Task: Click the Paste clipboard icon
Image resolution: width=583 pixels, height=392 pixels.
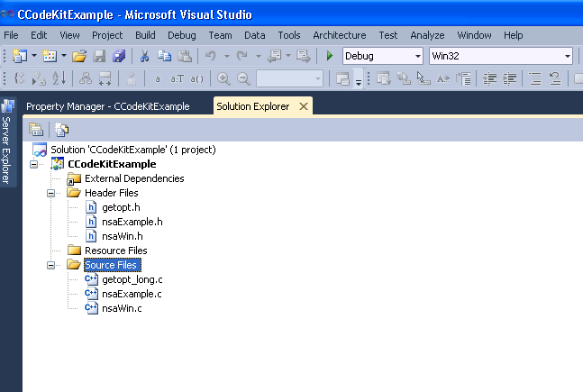Action: point(185,56)
